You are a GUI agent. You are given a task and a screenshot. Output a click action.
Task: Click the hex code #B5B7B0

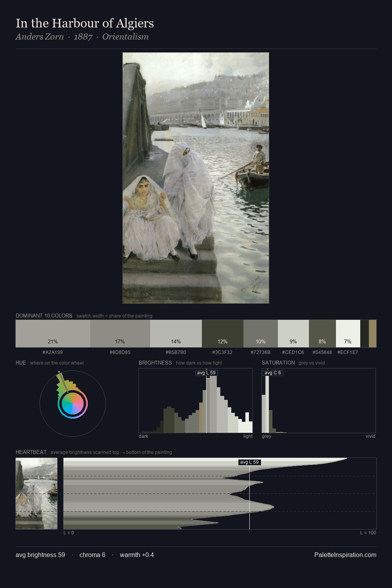point(176,352)
